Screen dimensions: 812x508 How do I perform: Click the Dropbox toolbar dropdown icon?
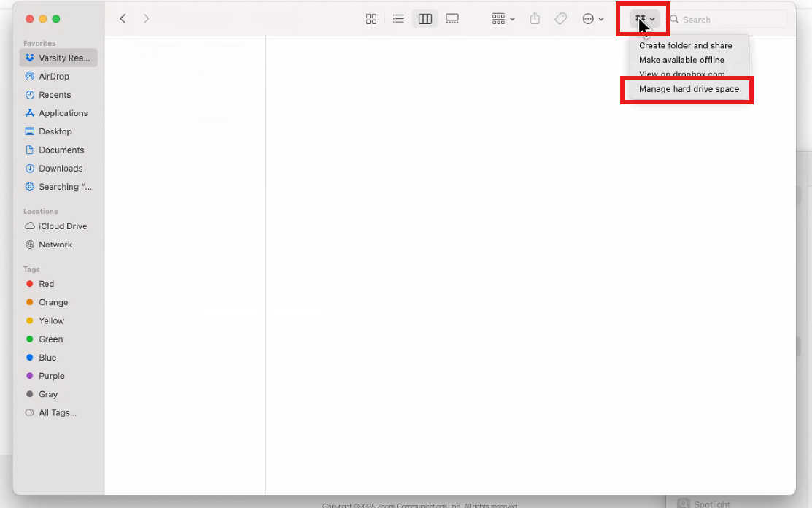tap(644, 19)
